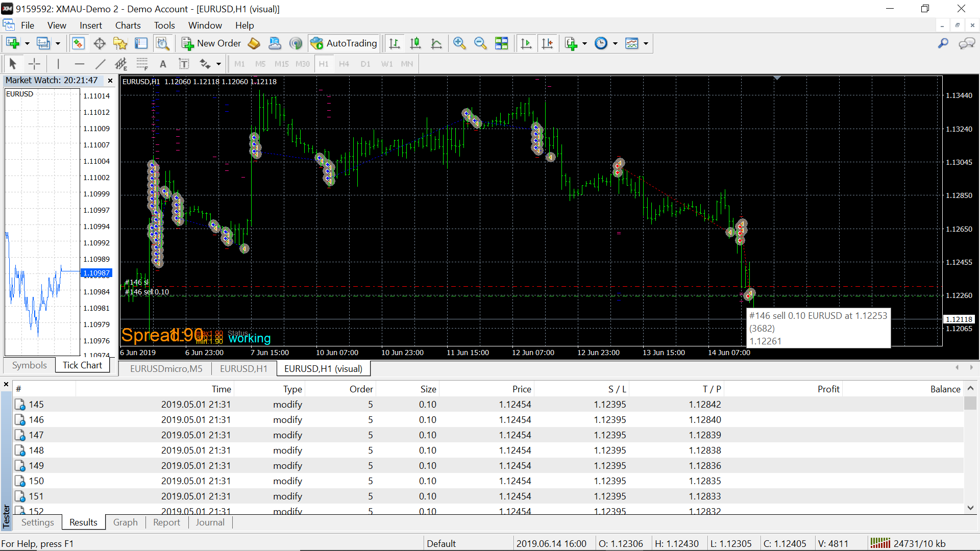Viewport: 980px width, 551px height.
Task: Select result row number 148
Action: click(488, 450)
